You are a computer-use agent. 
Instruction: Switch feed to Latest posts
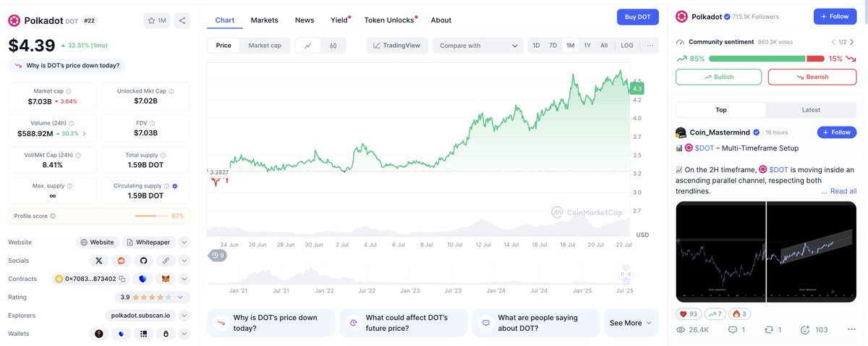[x=811, y=110]
